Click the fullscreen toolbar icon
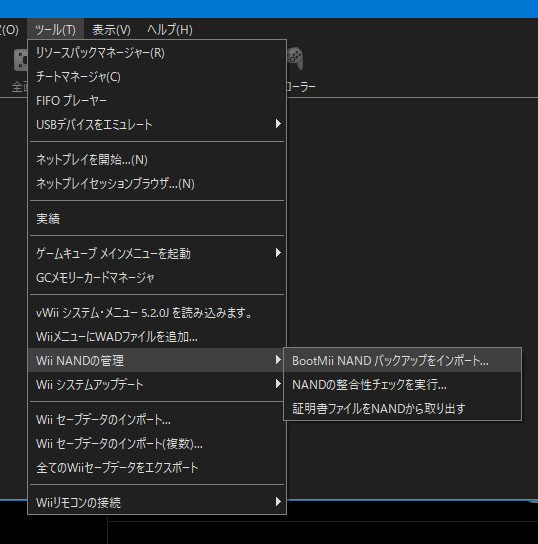This screenshot has width=538, height=544. tap(21, 60)
